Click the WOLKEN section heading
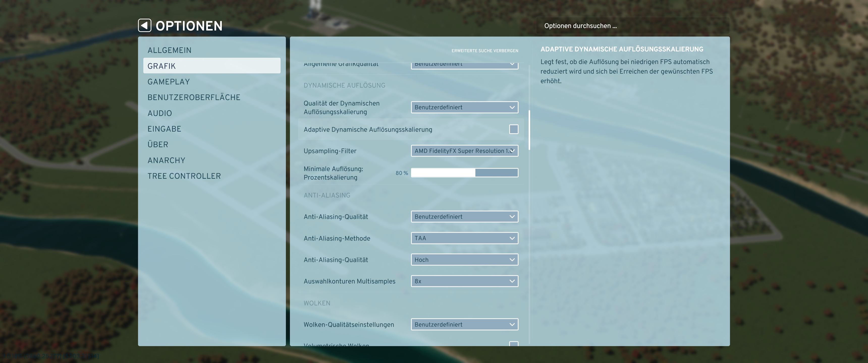The width and height of the screenshot is (868, 363). 317,303
